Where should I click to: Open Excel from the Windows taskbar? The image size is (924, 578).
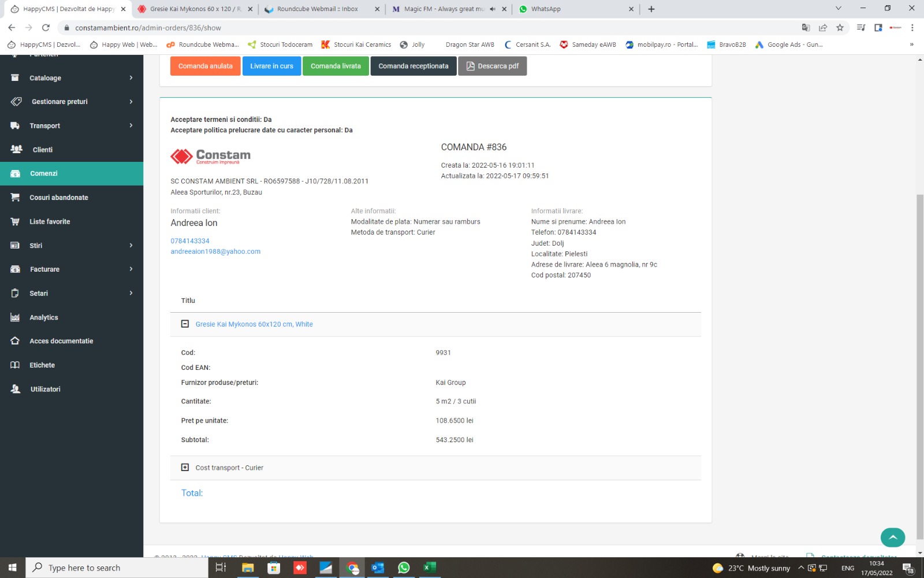[430, 568]
